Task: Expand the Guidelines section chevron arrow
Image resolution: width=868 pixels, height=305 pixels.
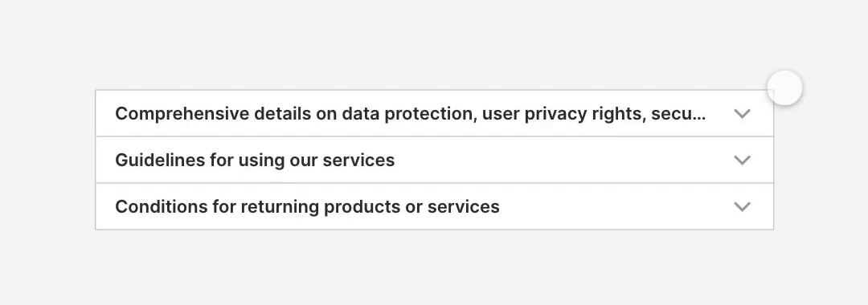Action: pos(742,160)
